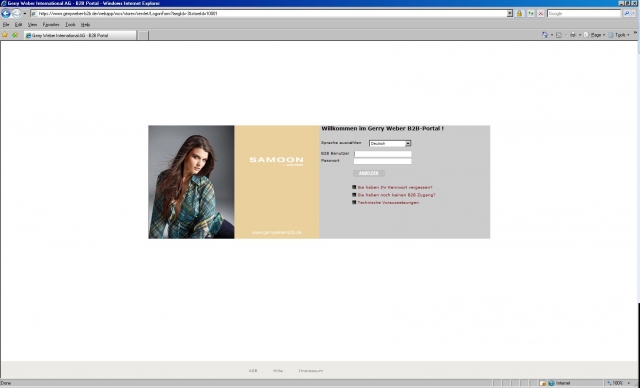Click the yellow Favorites star icon
640x388 pixels.
click(x=5, y=35)
